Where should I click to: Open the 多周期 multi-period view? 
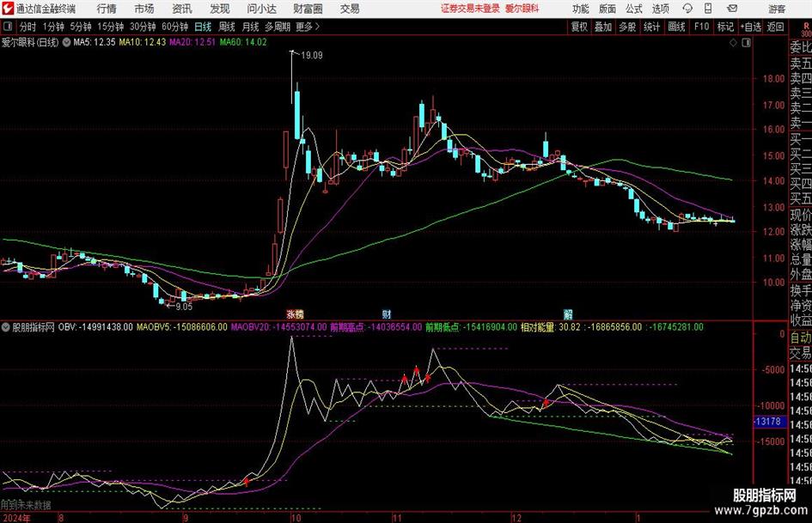278,27
